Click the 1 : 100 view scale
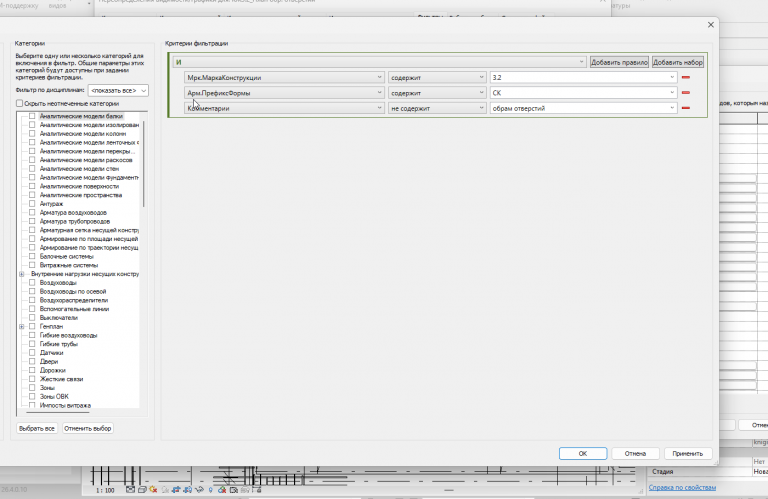The image size is (768, 499). pos(105,490)
